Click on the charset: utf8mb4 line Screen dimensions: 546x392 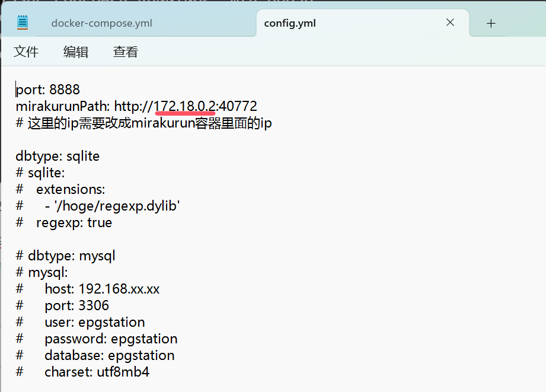(x=82, y=372)
